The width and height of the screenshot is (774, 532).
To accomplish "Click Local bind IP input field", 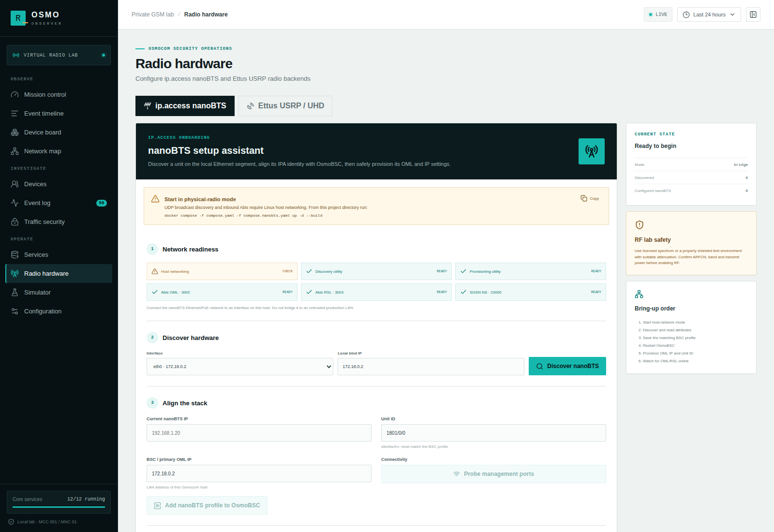I will [x=431, y=367].
